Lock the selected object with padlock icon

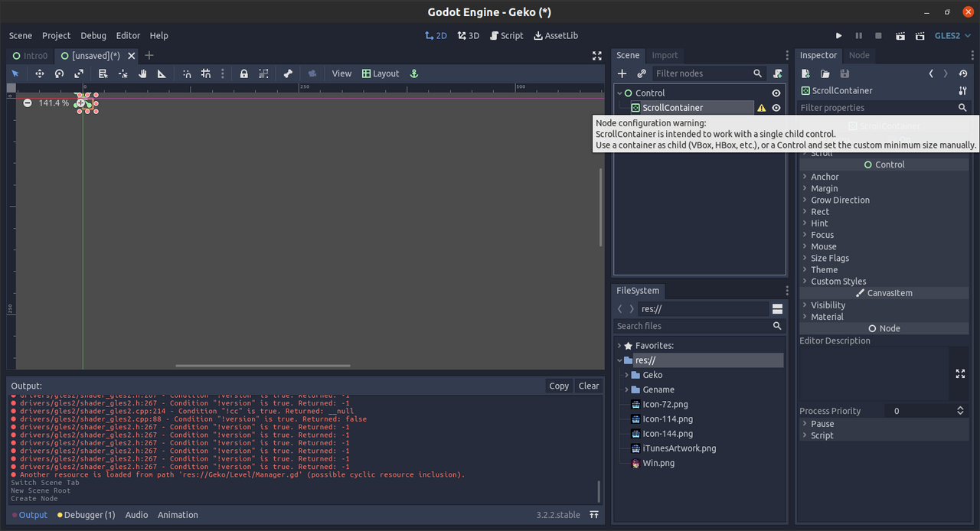click(243, 73)
